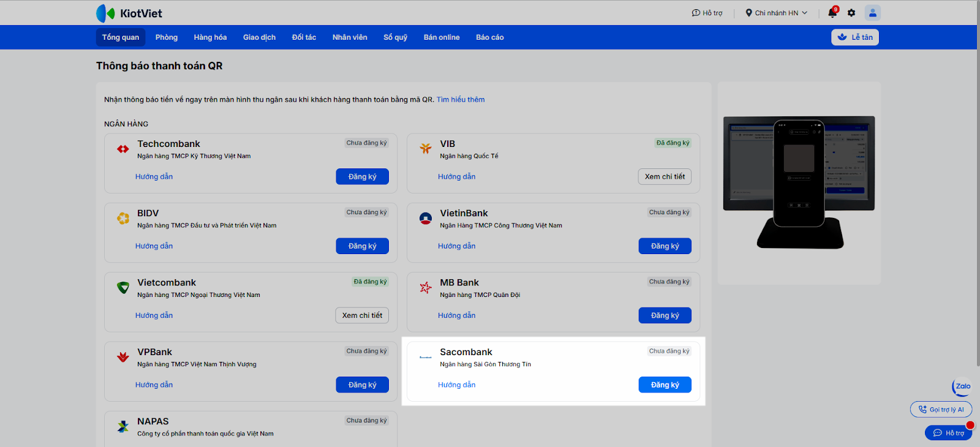
Task: Register VietinBank with Đăng ký
Action: click(x=665, y=246)
